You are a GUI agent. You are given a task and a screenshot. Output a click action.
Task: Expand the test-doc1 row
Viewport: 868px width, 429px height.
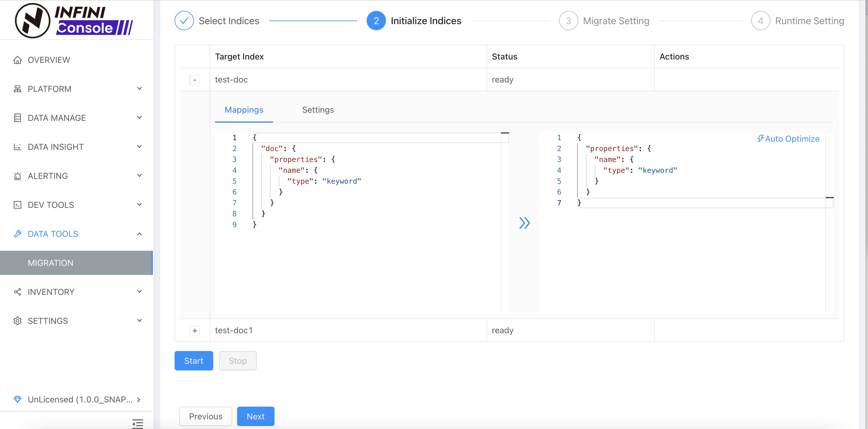pyautogui.click(x=195, y=331)
